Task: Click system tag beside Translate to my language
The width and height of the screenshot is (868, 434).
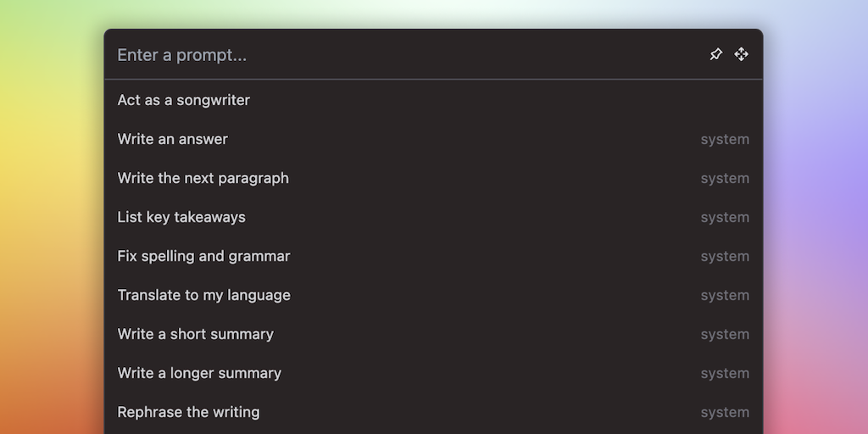Action: [725, 296]
